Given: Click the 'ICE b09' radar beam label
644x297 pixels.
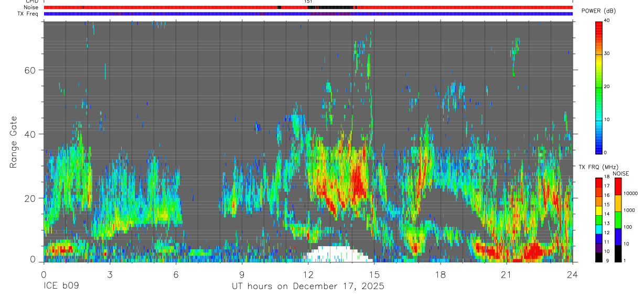Looking at the screenshot, I should click(62, 286).
